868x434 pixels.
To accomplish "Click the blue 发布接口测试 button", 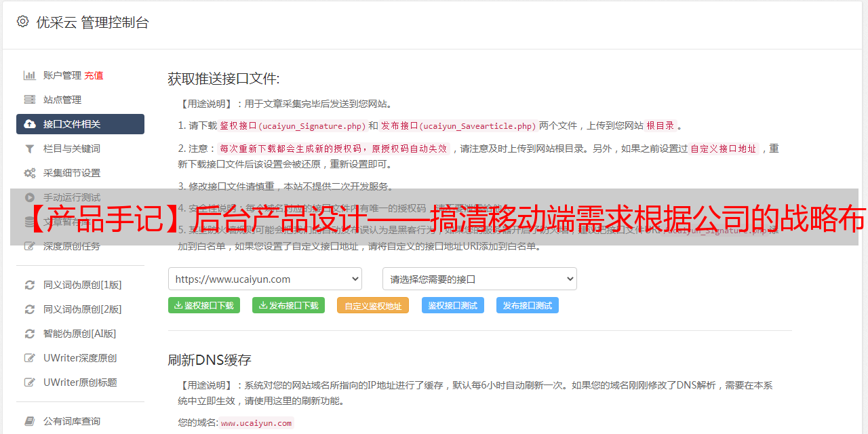I will 528,305.
